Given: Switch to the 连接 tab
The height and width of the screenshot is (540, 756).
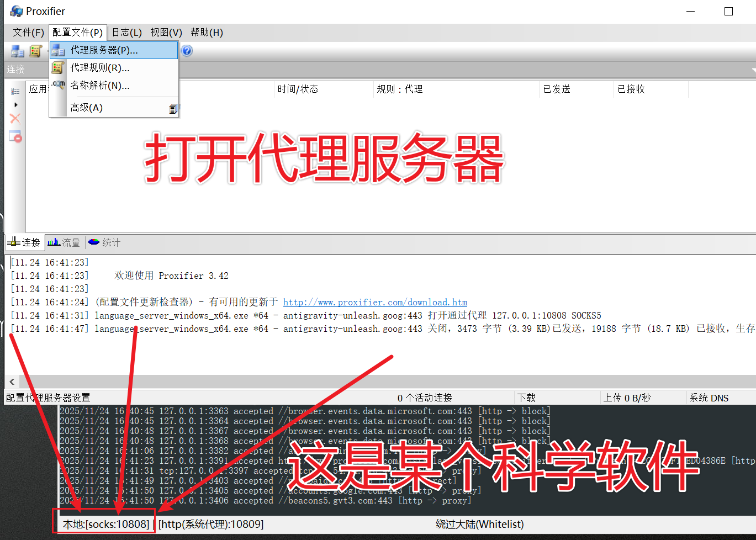Looking at the screenshot, I should pos(24,242).
